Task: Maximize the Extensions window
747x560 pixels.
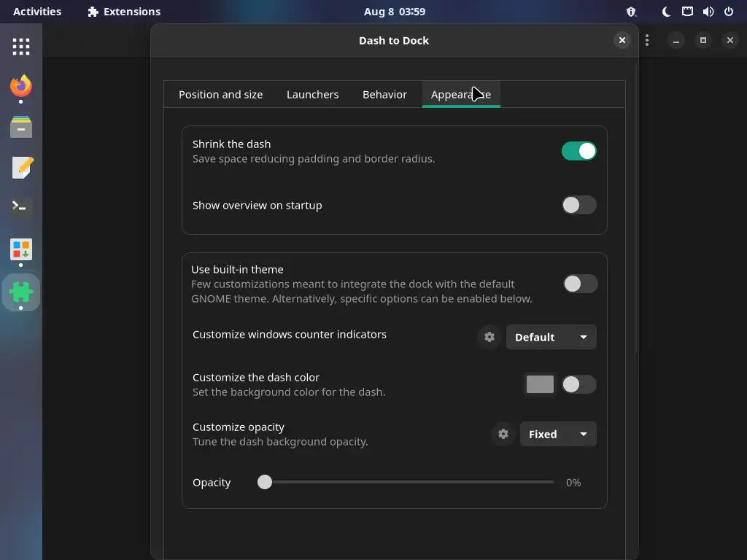Action: [703, 41]
